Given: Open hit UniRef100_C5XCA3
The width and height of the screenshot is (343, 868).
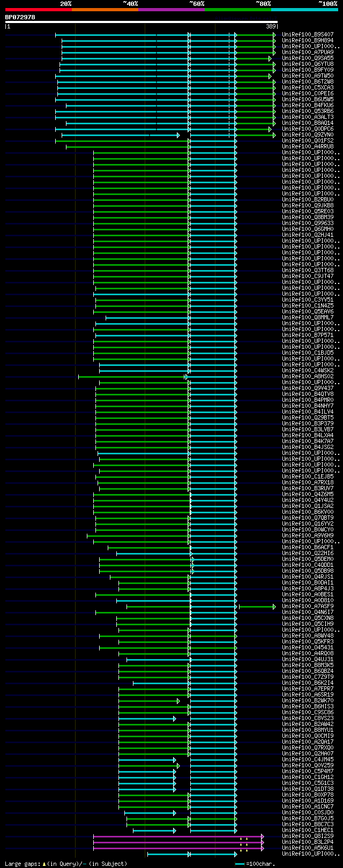Looking at the screenshot, I should click(x=308, y=87).
